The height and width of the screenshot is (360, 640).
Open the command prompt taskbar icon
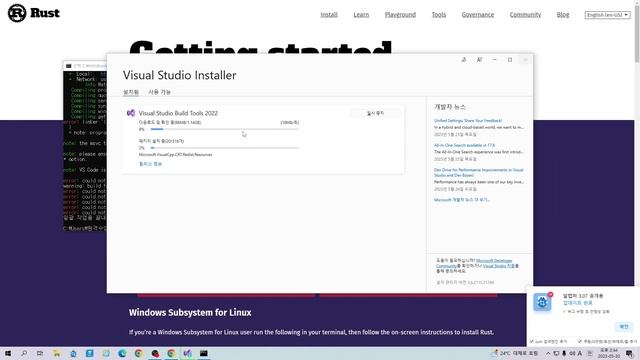tap(204, 353)
